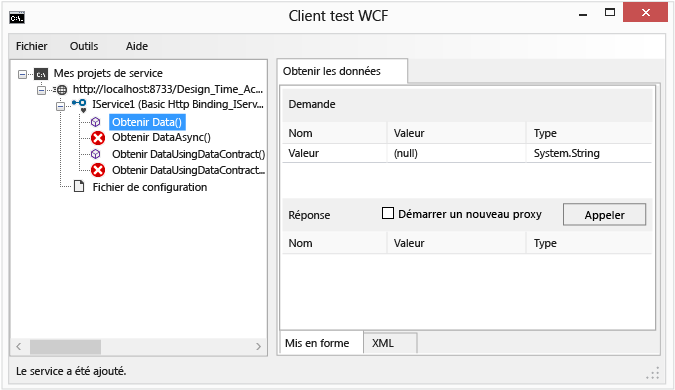Image resolution: width=675 pixels, height=390 pixels.
Task: Select Obtenir DataUsingDataContract() tree item
Action: (189, 154)
